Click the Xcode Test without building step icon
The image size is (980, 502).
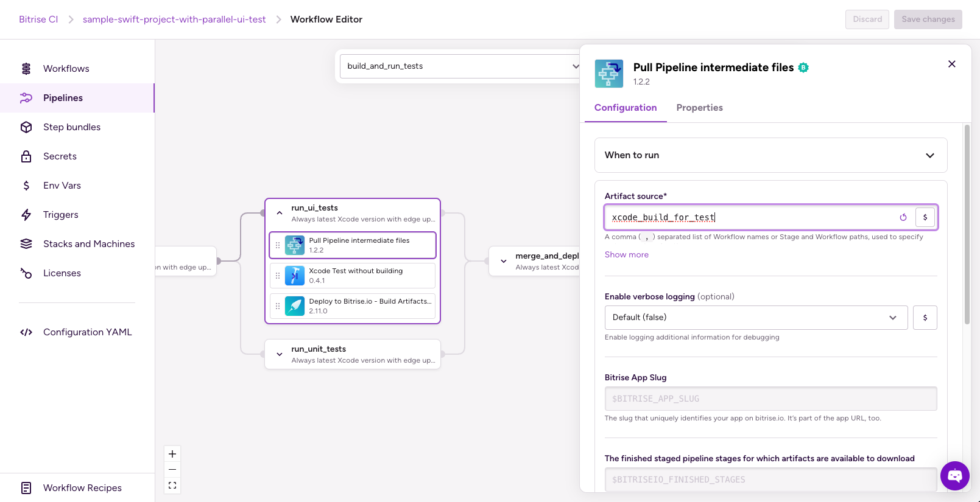295,276
